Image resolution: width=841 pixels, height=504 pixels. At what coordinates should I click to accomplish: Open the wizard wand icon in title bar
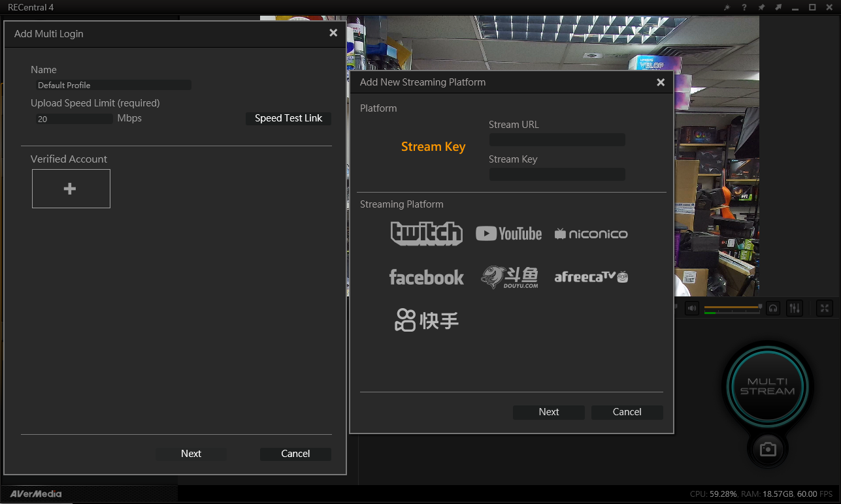(x=727, y=7)
